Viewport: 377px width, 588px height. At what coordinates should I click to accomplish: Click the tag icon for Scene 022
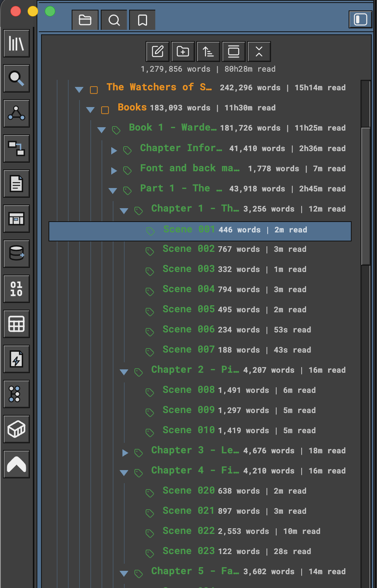click(x=150, y=533)
